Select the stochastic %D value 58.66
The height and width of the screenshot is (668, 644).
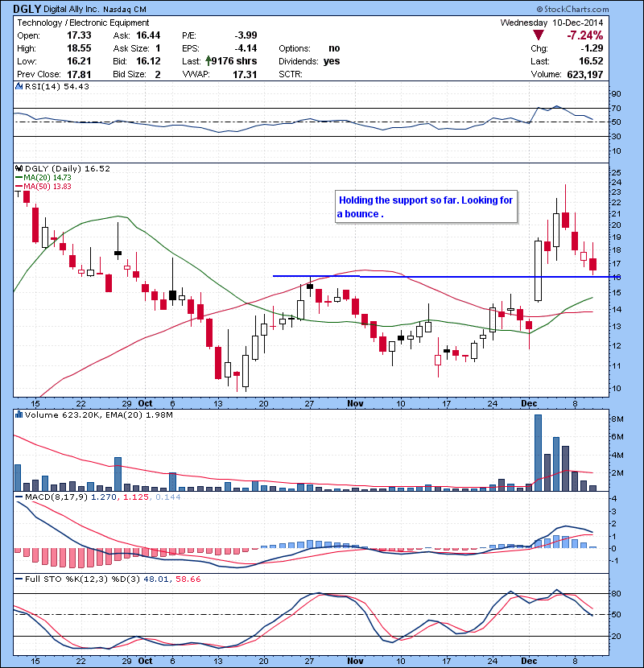pyautogui.click(x=188, y=579)
